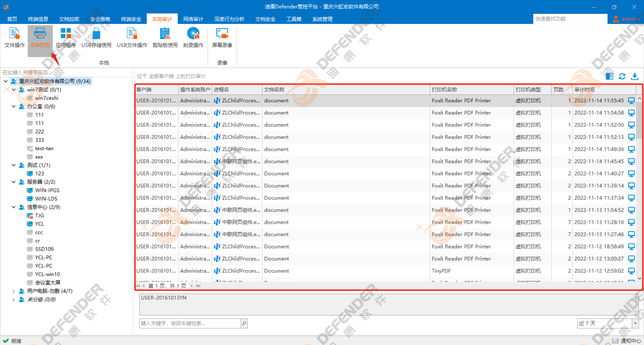Screen dimensions: 644x345
Task: Click the column layout icon above table
Action: 610,76
